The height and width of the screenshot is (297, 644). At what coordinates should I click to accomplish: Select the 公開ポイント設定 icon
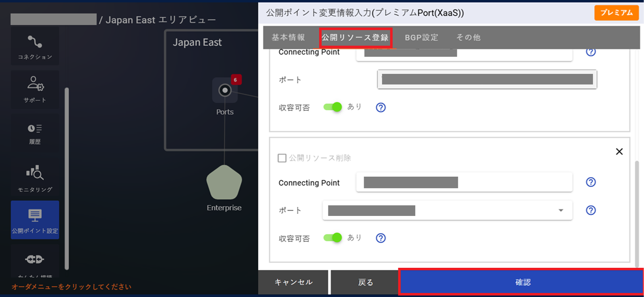35,220
